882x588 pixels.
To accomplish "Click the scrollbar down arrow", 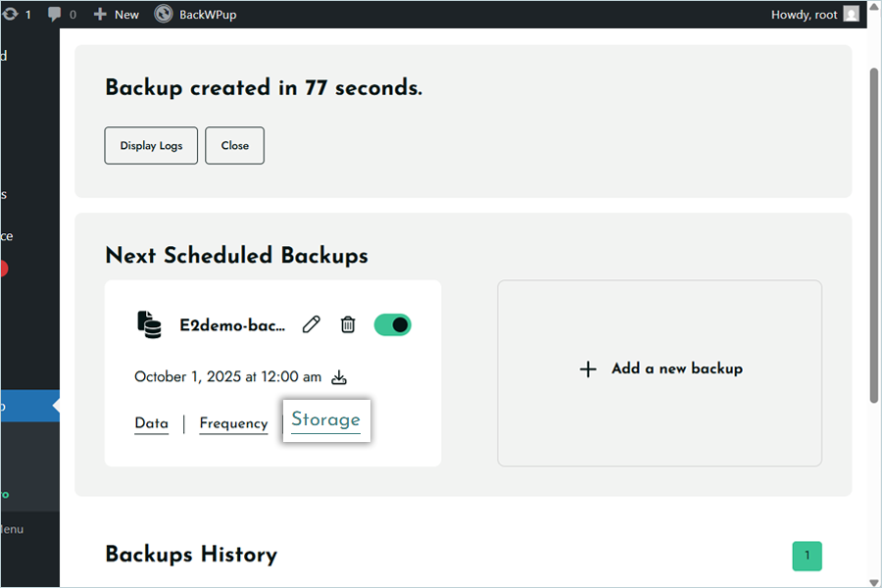I will (x=873, y=579).
